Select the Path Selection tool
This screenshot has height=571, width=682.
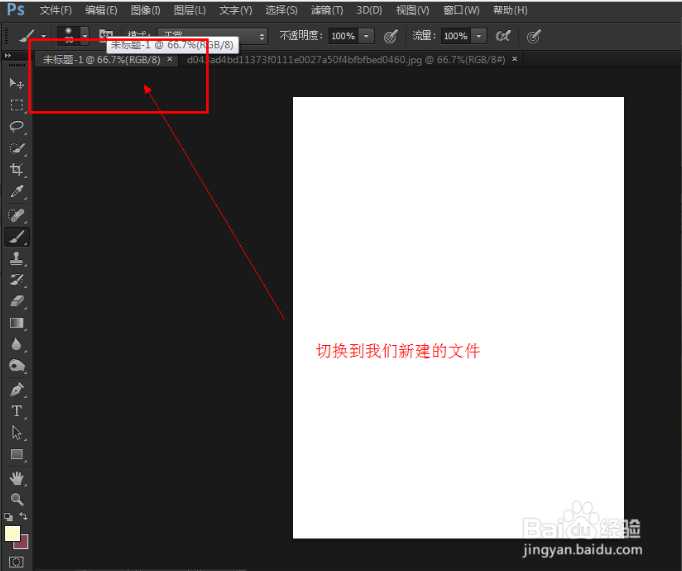tap(17, 433)
